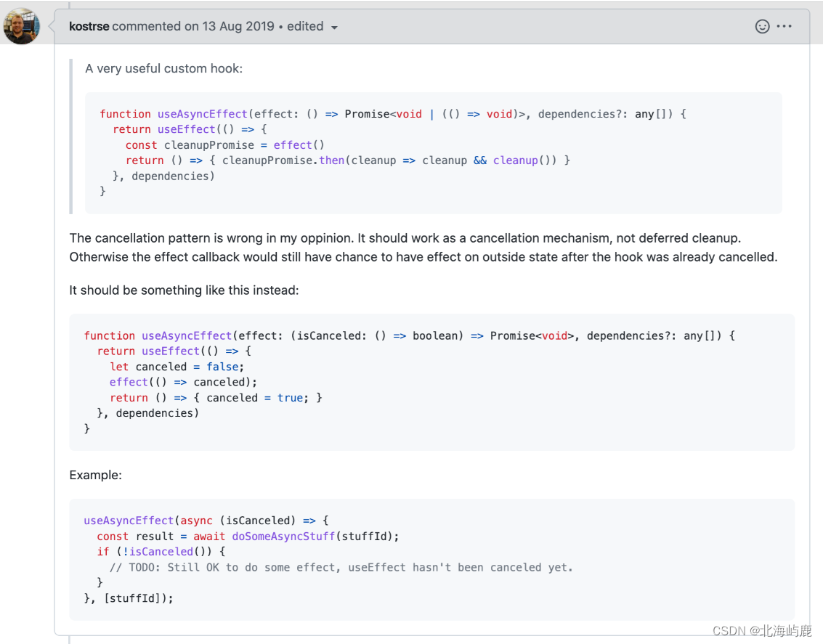Click the 'let canceled = false;' code line
823x644 pixels.
pyautogui.click(x=177, y=367)
